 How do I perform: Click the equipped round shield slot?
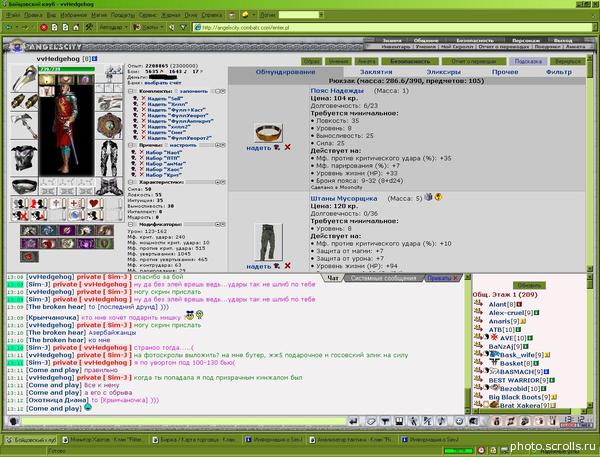click(109, 125)
